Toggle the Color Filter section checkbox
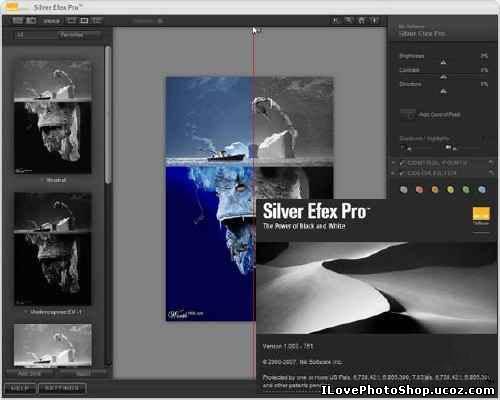Screen dimensions: 500x400 click(x=403, y=173)
